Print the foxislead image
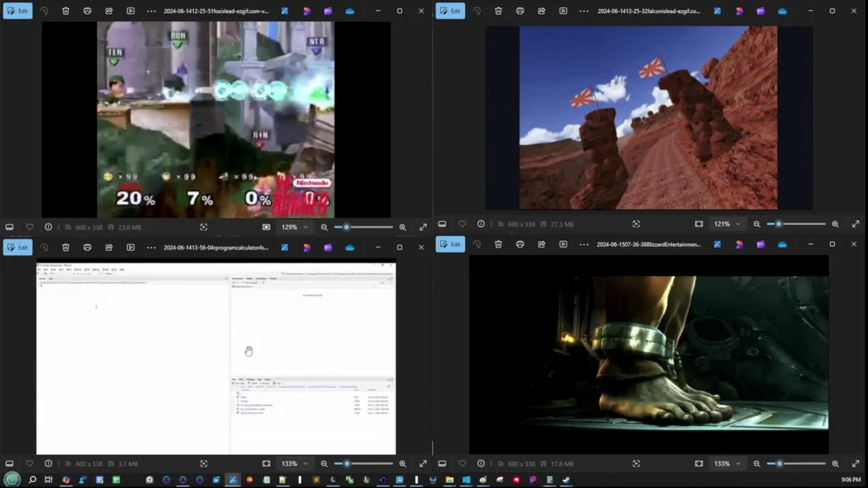Image resolution: width=868 pixels, height=488 pixels. tap(87, 11)
